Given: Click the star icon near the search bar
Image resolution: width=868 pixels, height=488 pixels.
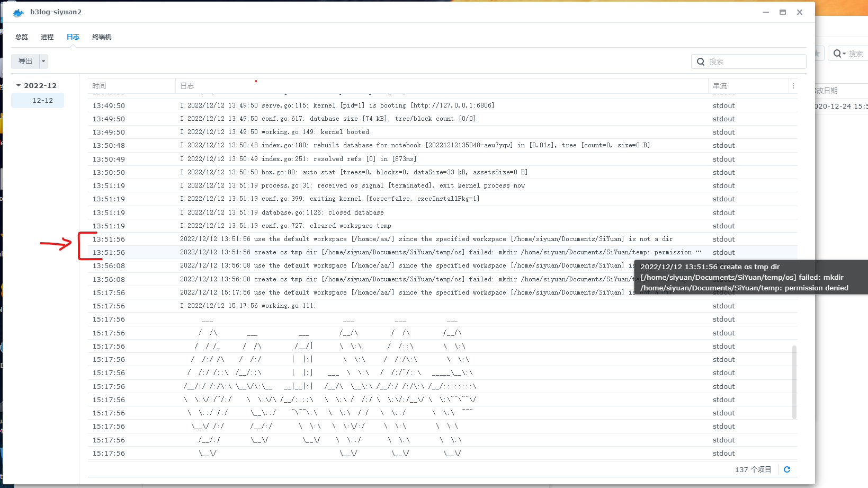Looking at the screenshot, I should [x=817, y=53].
